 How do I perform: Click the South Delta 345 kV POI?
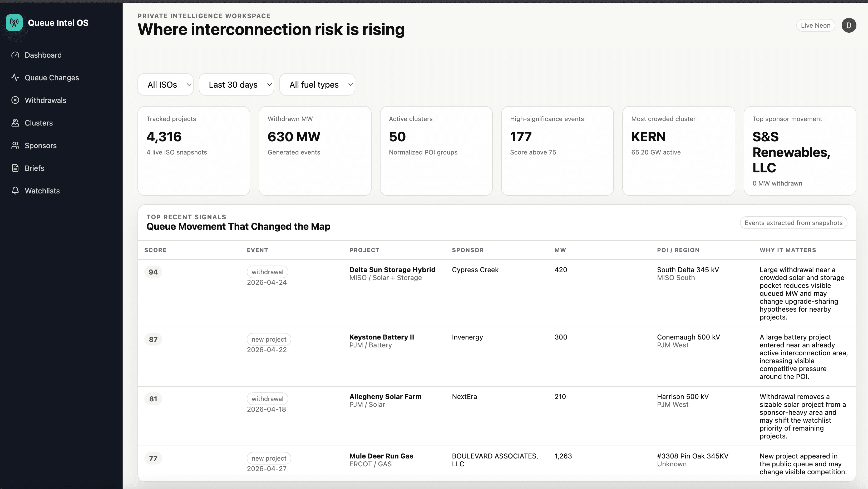pyautogui.click(x=688, y=270)
